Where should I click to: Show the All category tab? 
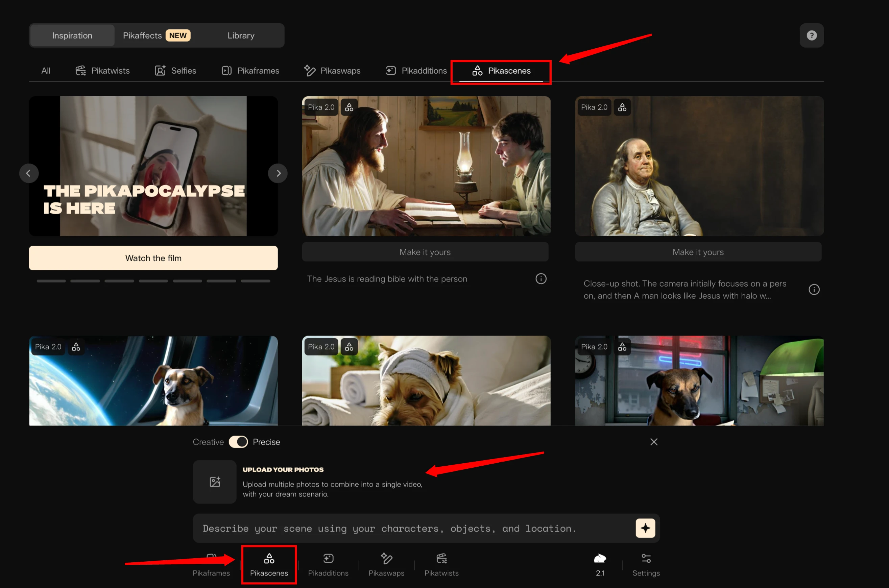click(46, 71)
